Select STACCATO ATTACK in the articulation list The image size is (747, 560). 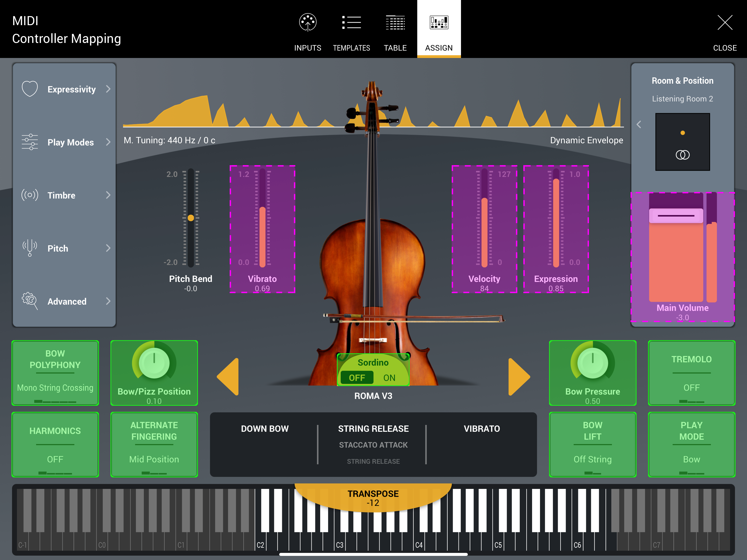point(373,445)
